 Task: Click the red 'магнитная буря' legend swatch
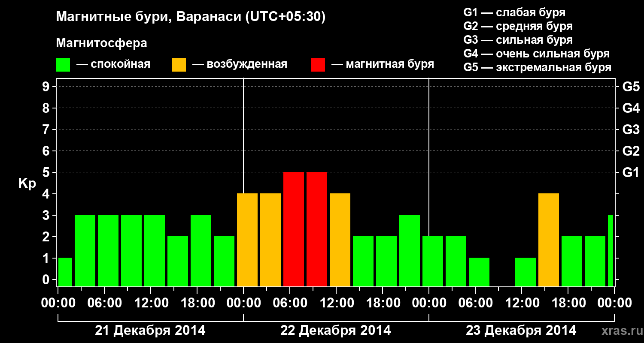coord(318,65)
